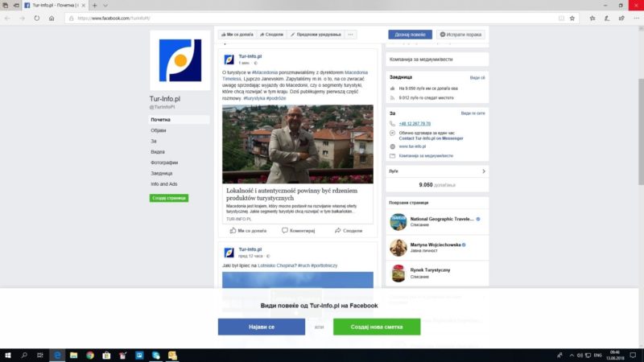
Task: Click the taskbar search magnifier
Action: [24, 355]
